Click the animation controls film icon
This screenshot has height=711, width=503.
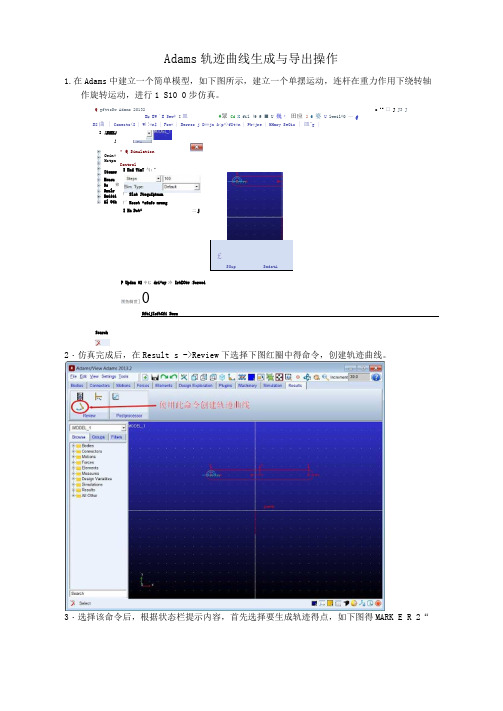[80, 396]
